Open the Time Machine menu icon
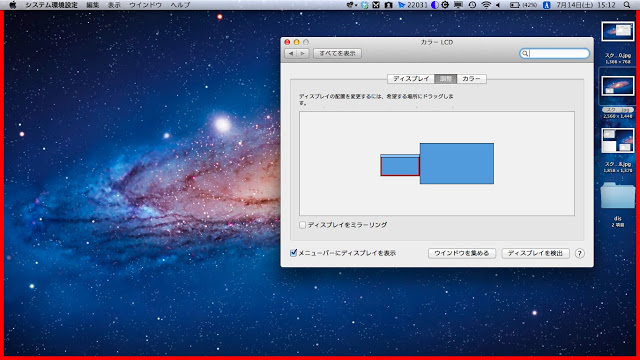The height and width of the screenshot is (360, 640). pyautogui.click(x=472, y=5)
